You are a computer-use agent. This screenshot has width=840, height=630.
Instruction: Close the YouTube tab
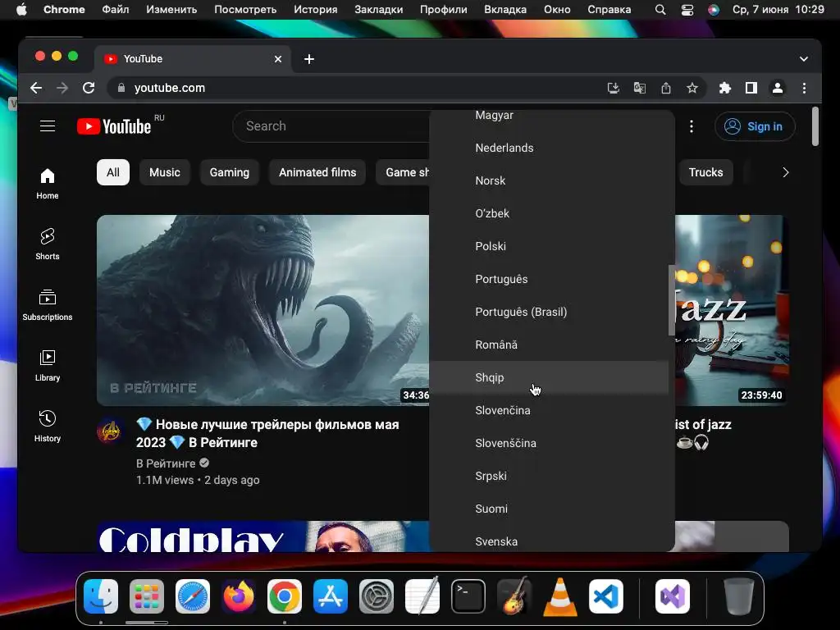pos(277,59)
